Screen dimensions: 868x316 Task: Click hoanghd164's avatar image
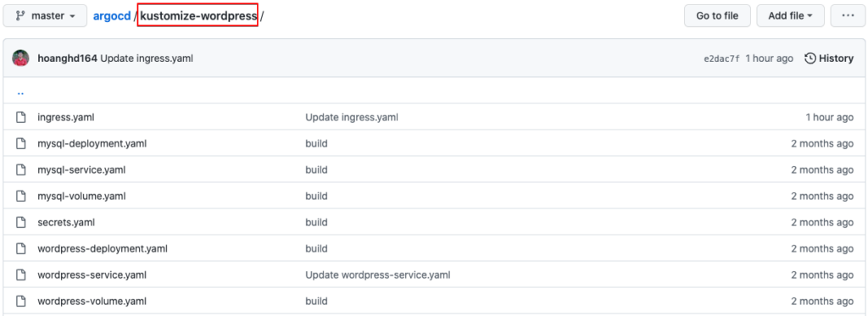20,58
